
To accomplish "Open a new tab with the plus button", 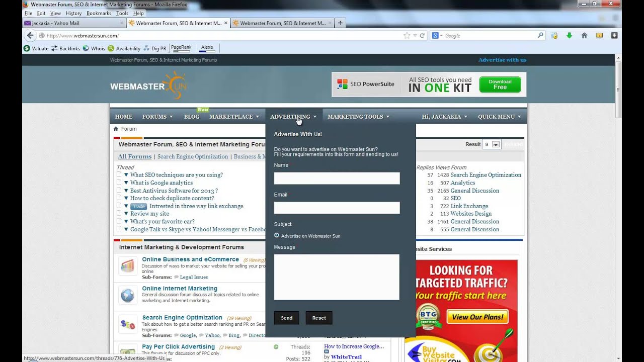I will 340,23.
